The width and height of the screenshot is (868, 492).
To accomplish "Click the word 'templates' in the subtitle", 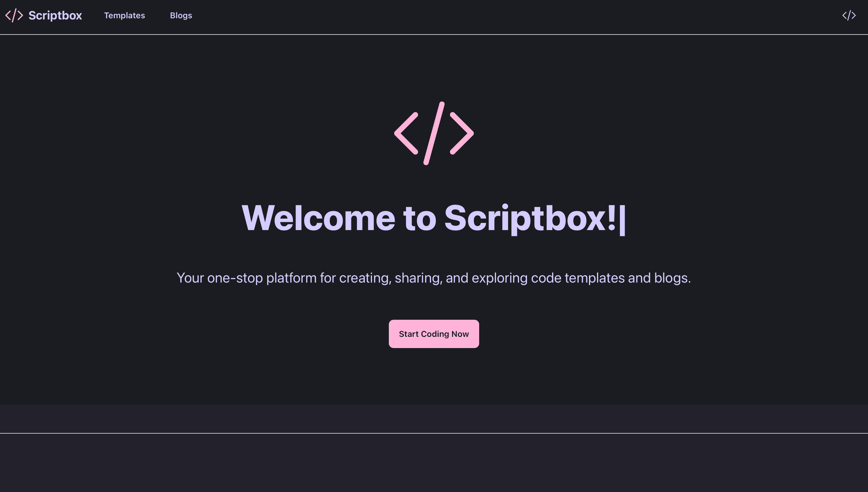I will point(594,278).
